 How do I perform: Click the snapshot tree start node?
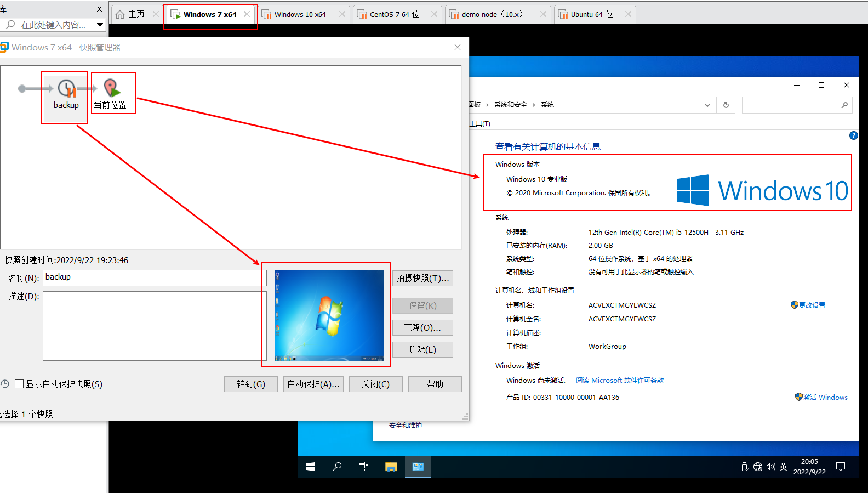click(x=22, y=88)
